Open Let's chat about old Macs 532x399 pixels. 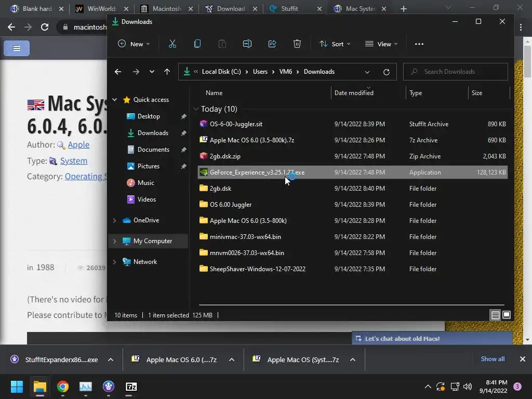(432, 339)
